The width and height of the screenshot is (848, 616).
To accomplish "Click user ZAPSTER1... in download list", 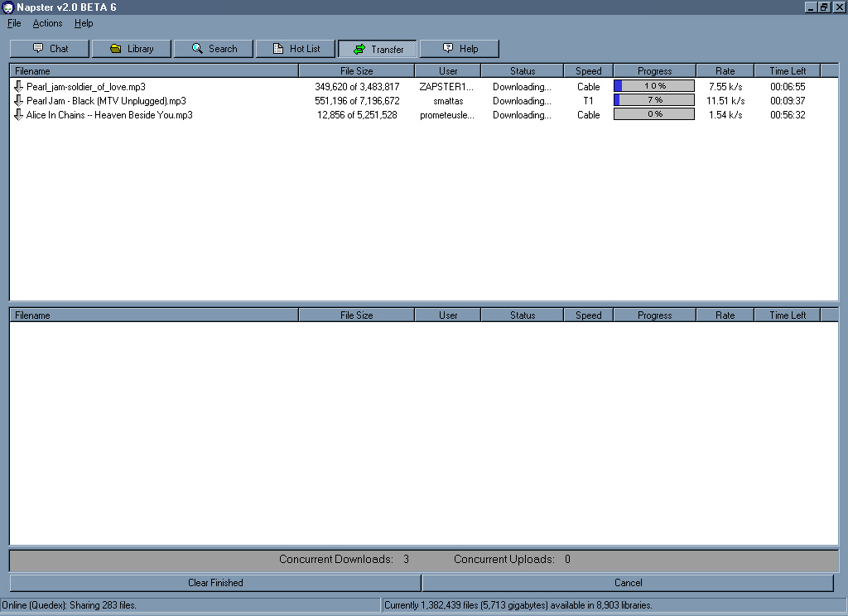I will [x=446, y=87].
